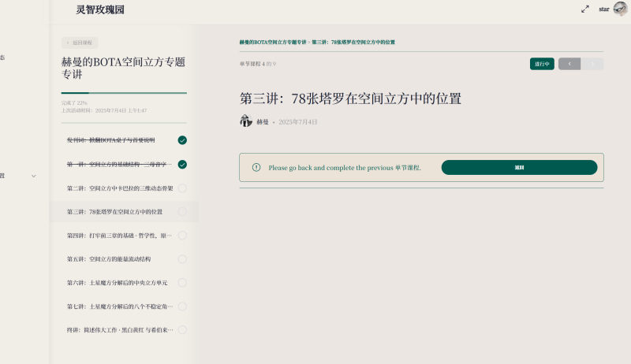The width and height of the screenshot is (631, 364).
Task: Click the green back button in notice
Action: click(x=519, y=168)
